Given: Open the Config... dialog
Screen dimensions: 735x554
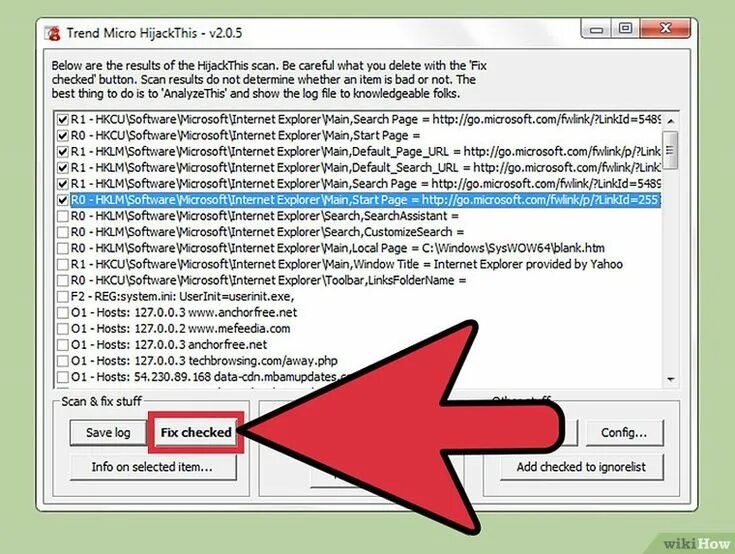Looking at the screenshot, I should click(x=624, y=432).
